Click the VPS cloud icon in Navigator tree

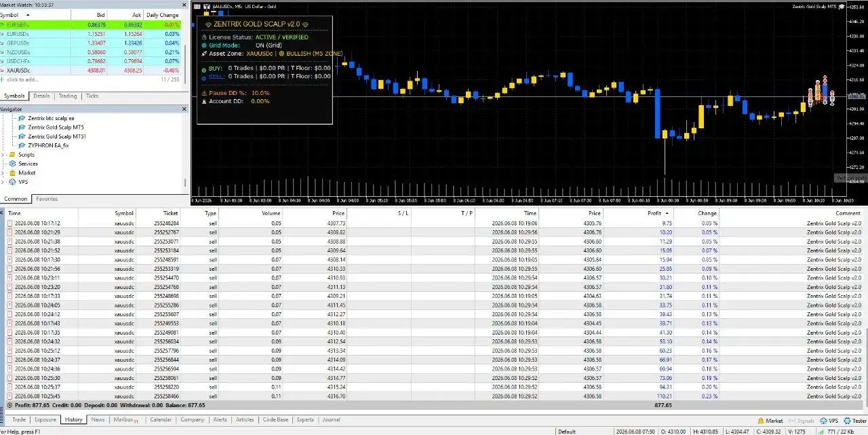(x=12, y=182)
